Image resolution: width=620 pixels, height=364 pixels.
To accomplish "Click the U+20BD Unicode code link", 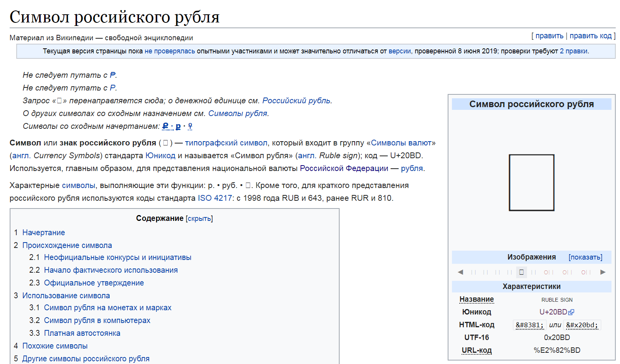I will [553, 312].
